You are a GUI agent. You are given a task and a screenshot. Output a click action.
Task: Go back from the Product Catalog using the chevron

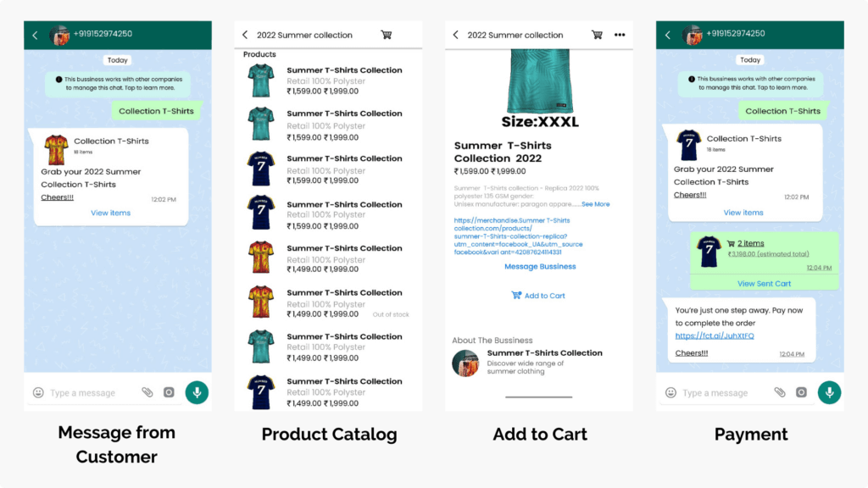pyautogui.click(x=243, y=35)
